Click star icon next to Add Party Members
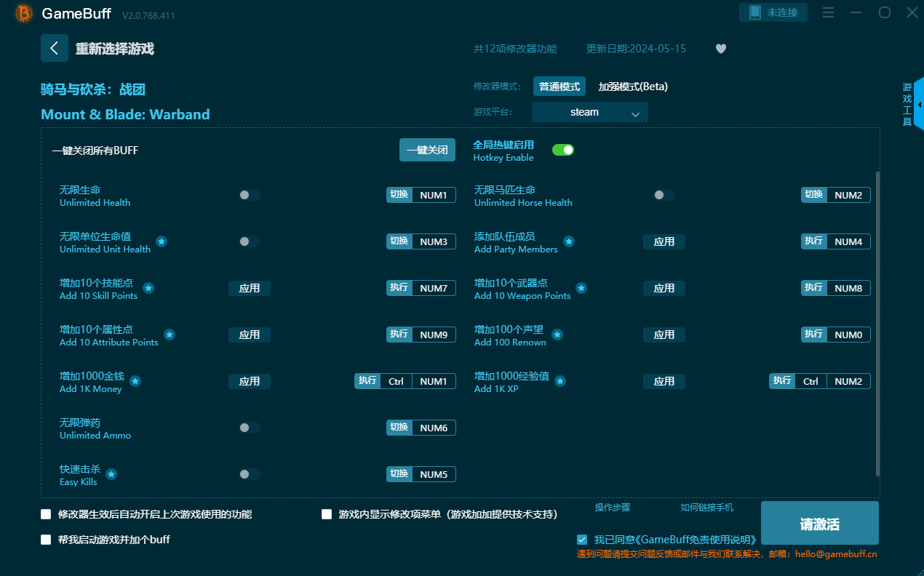This screenshot has width=924, height=576. 569,241
